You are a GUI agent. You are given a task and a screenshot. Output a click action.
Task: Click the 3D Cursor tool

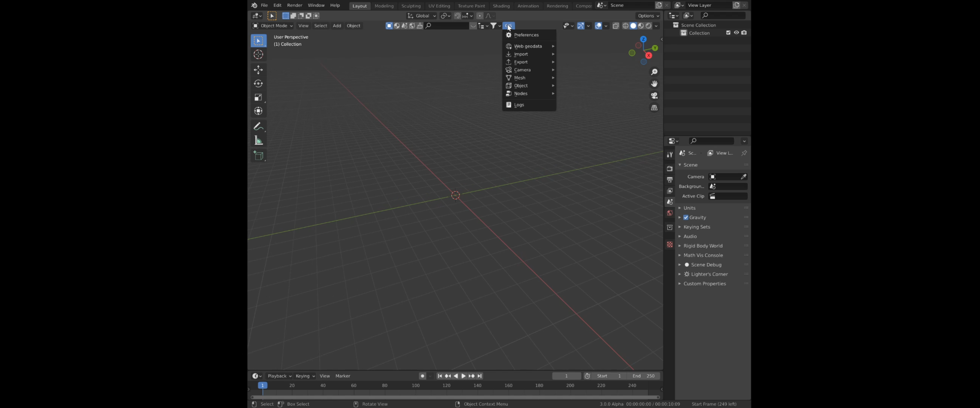point(258,54)
